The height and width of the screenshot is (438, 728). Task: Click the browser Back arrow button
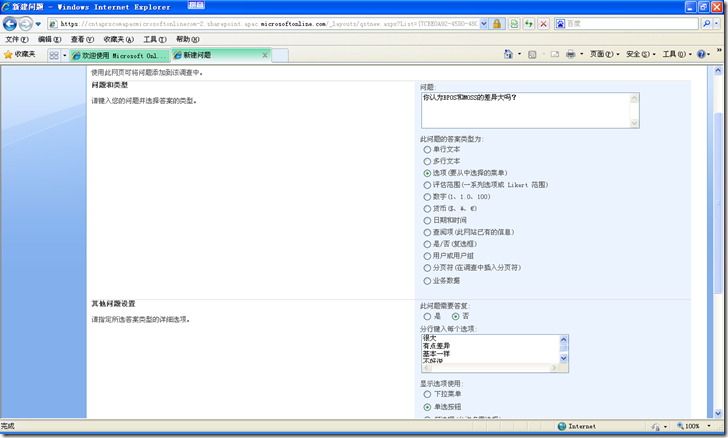click(x=10, y=23)
